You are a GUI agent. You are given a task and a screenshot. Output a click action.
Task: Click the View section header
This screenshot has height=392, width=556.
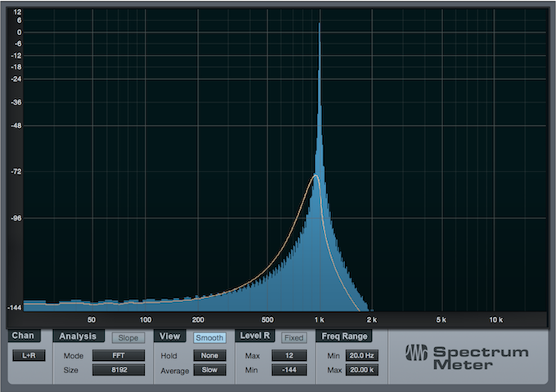[169, 336]
